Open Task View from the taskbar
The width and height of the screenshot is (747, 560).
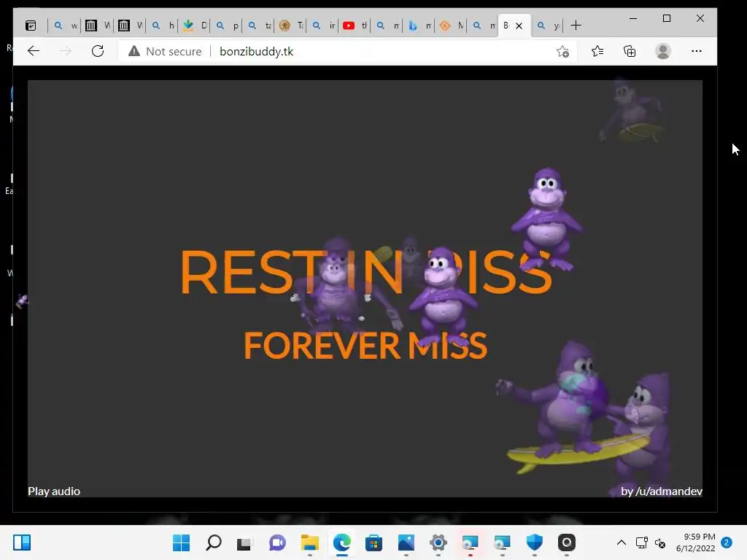point(245,542)
